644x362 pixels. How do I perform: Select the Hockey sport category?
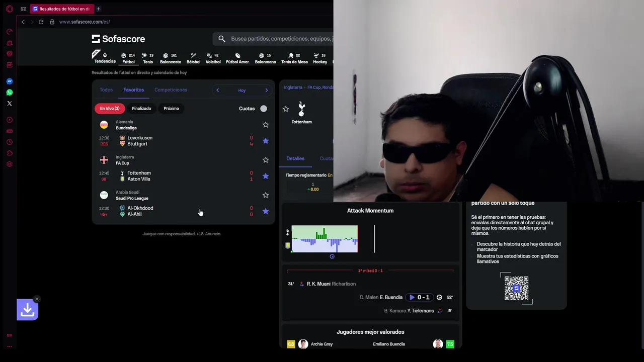[x=320, y=58]
